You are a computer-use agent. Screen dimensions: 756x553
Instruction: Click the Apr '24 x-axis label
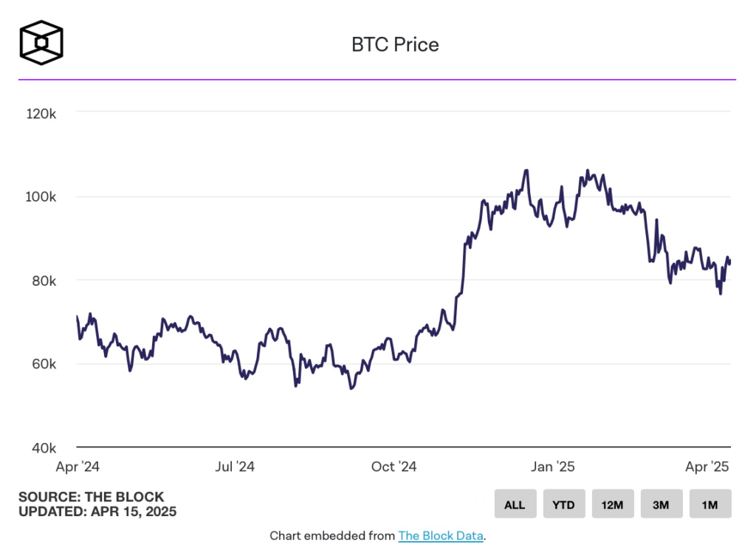pos(78,467)
